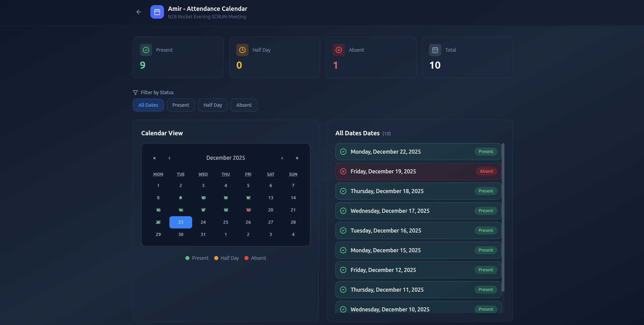Enable the Half Day filter
The width and height of the screenshot is (644, 325).
pos(213,105)
